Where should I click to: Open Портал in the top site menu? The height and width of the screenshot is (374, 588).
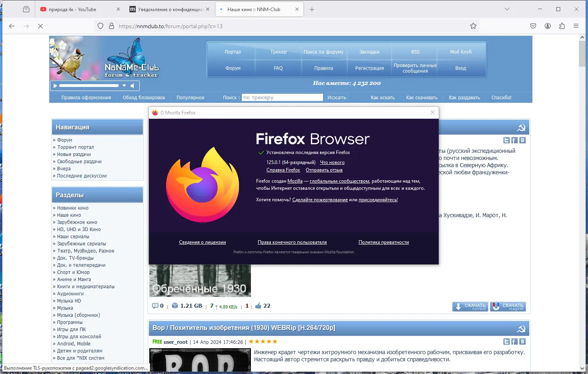(x=233, y=52)
